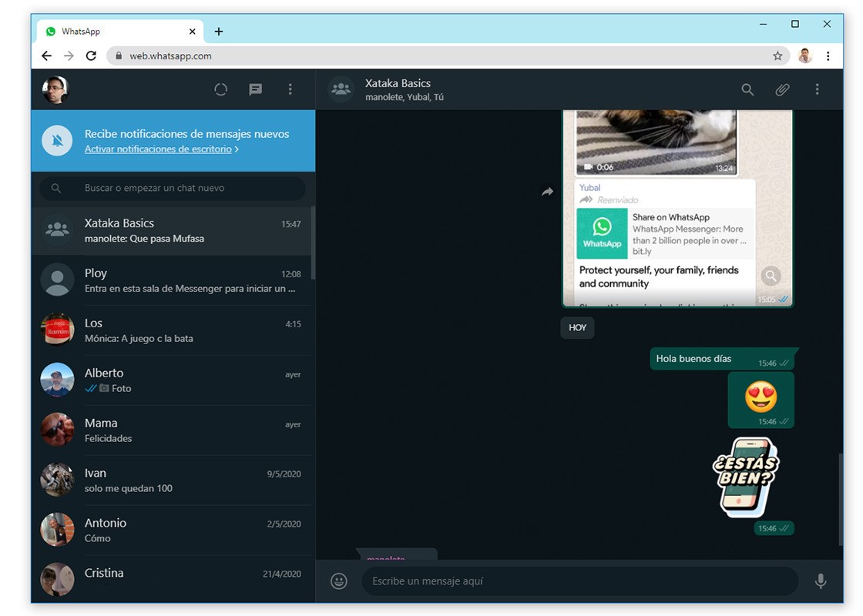Viewport: 863px width, 616px height.
Task: Activate desktop notifications link
Action: [x=158, y=149]
